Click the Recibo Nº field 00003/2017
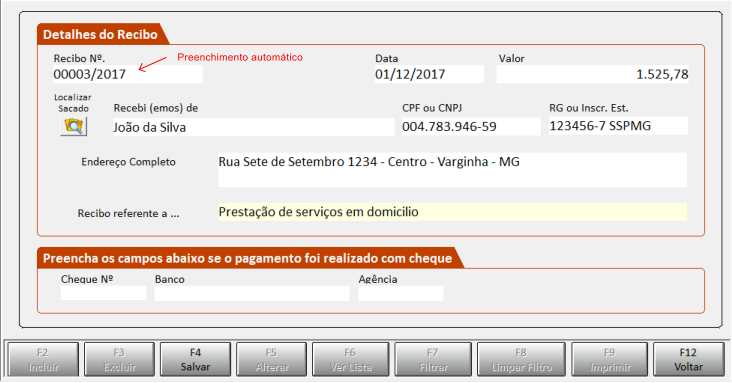Screen dimensions: 732x383 coord(127,74)
